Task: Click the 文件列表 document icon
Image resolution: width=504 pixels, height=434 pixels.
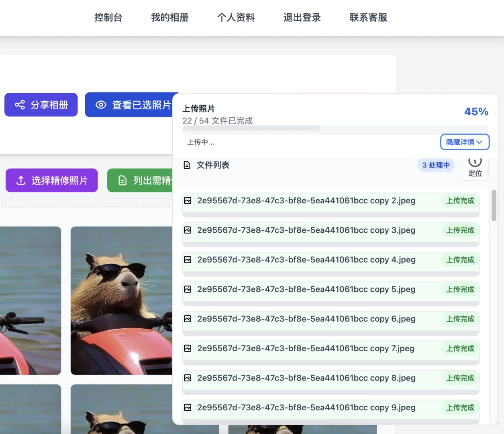Action: point(187,165)
